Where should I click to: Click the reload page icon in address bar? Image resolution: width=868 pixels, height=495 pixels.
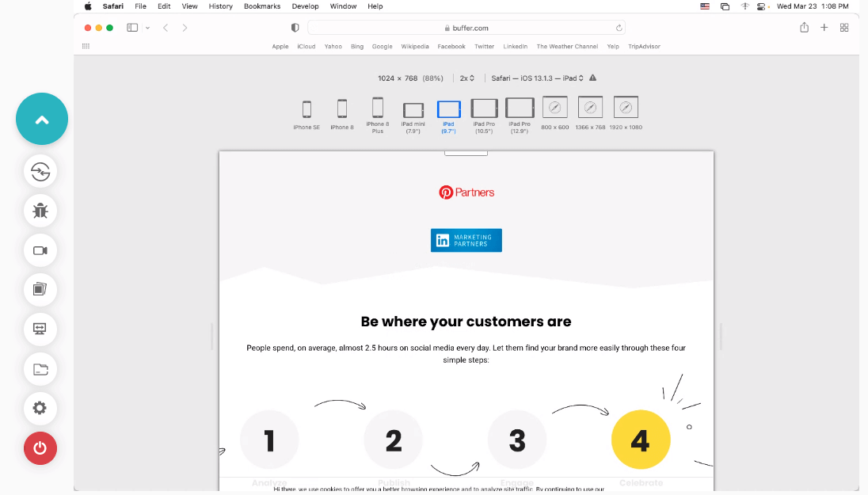tap(619, 28)
